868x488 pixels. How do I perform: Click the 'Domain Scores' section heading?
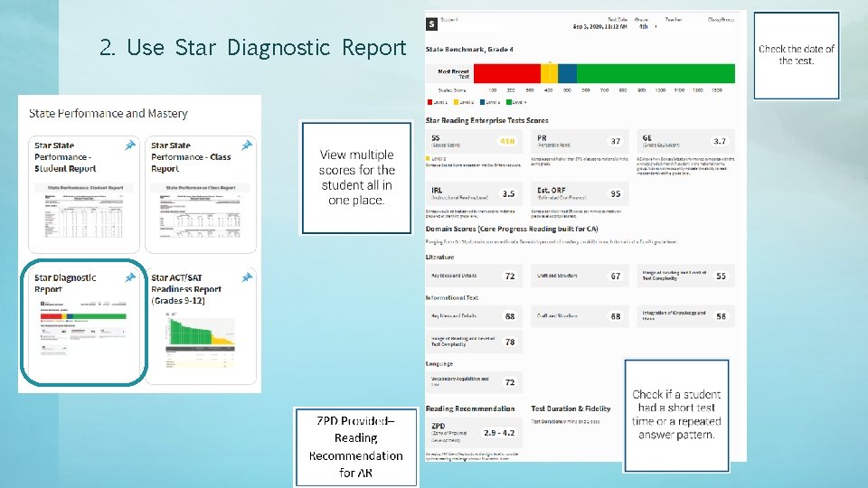(x=512, y=229)
